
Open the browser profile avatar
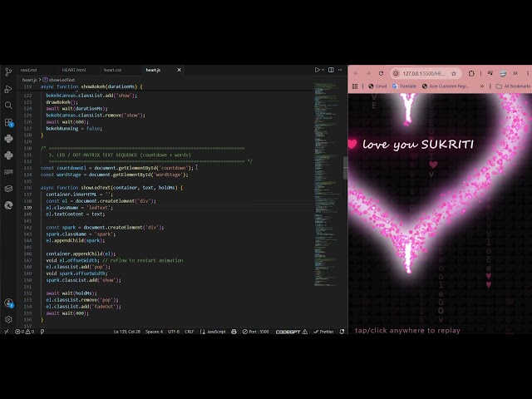[x=503, y=73]
